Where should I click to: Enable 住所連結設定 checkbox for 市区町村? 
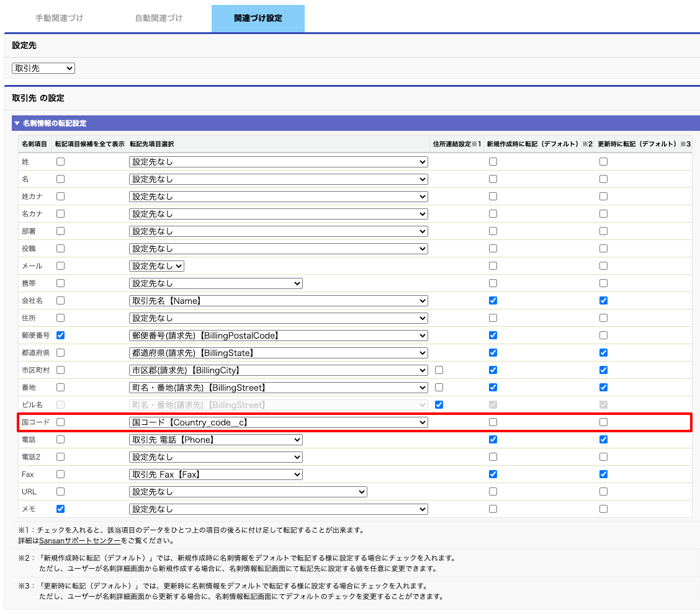coord(439,370)
